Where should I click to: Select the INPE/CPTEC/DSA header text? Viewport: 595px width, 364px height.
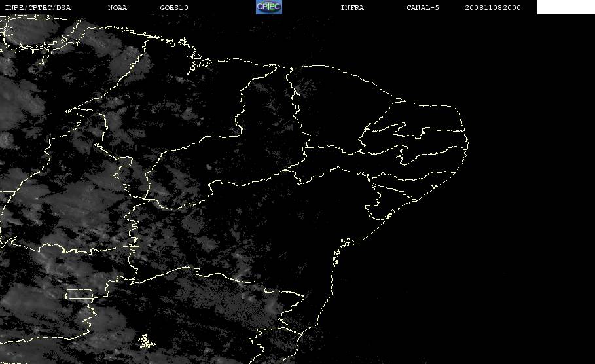[x=37, y=8]
